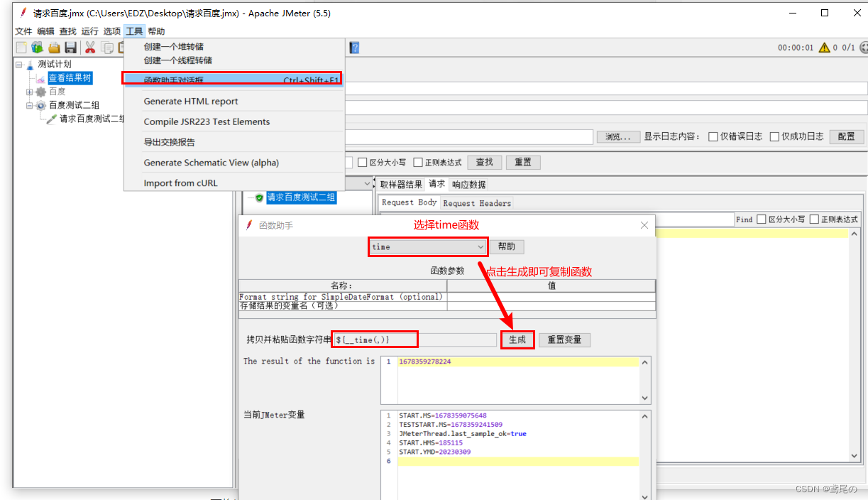Enable the 仅错误日志 checkbox
This screenshot has width=868, height=500.
pyautogui.click(x=713, y=137)
